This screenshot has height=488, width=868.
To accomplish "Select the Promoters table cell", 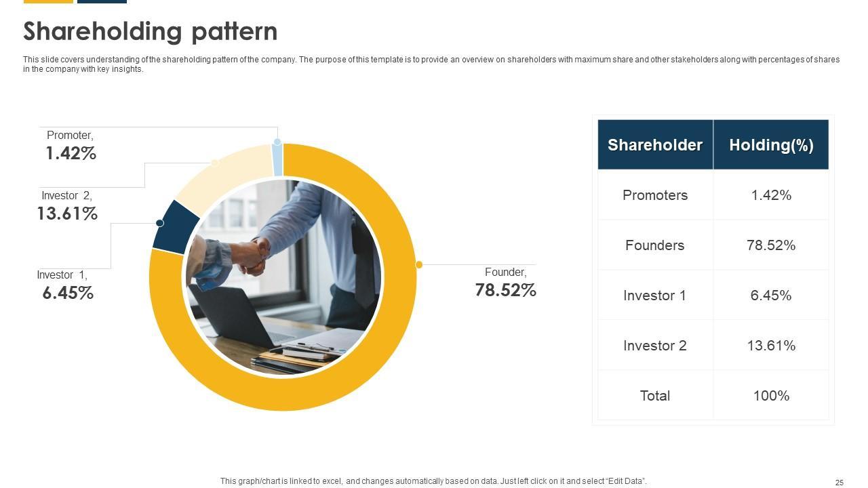I will tap(655, 195).
